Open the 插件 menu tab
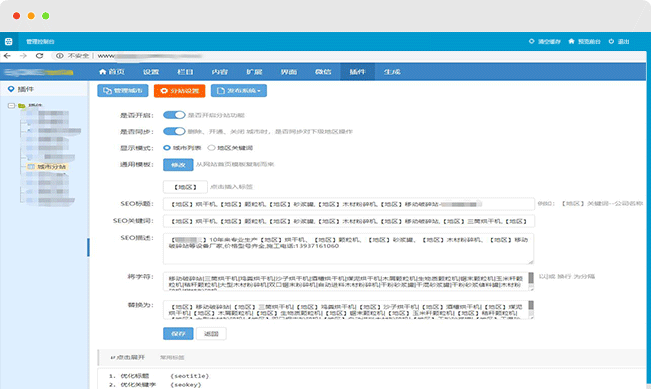Viewport: 651px width, 389px height. point(357,72)
